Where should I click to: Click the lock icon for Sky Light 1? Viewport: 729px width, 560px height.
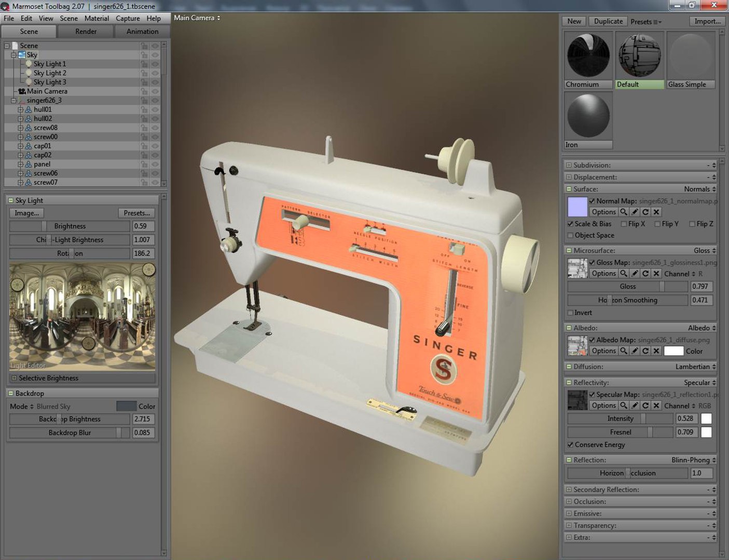144,64
